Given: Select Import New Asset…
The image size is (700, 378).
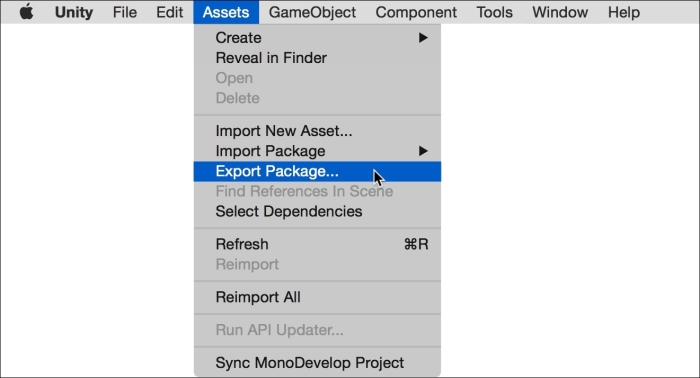Looking at the screenshot, I should coord(317,131).
